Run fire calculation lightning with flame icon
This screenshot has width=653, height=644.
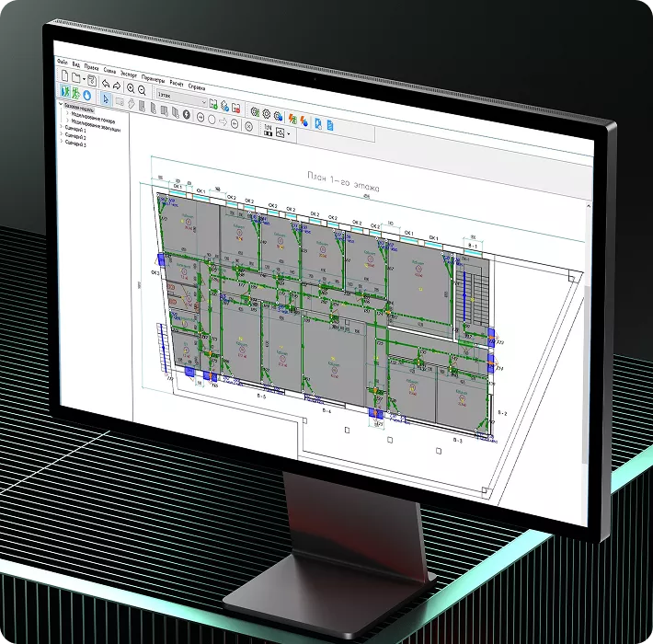click(304, 121)
